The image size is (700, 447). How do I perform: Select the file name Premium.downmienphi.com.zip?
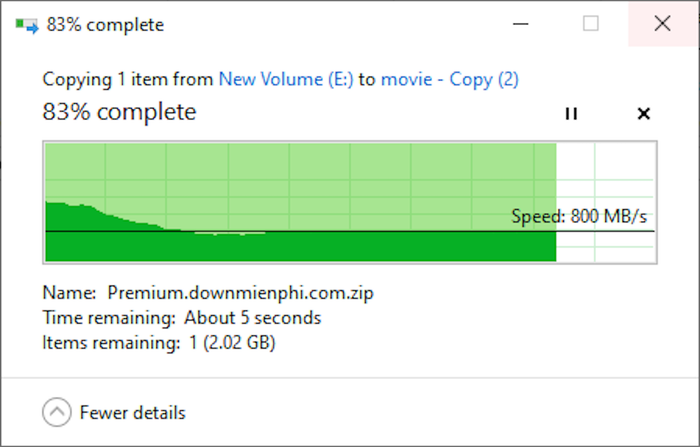pos(241,293)
